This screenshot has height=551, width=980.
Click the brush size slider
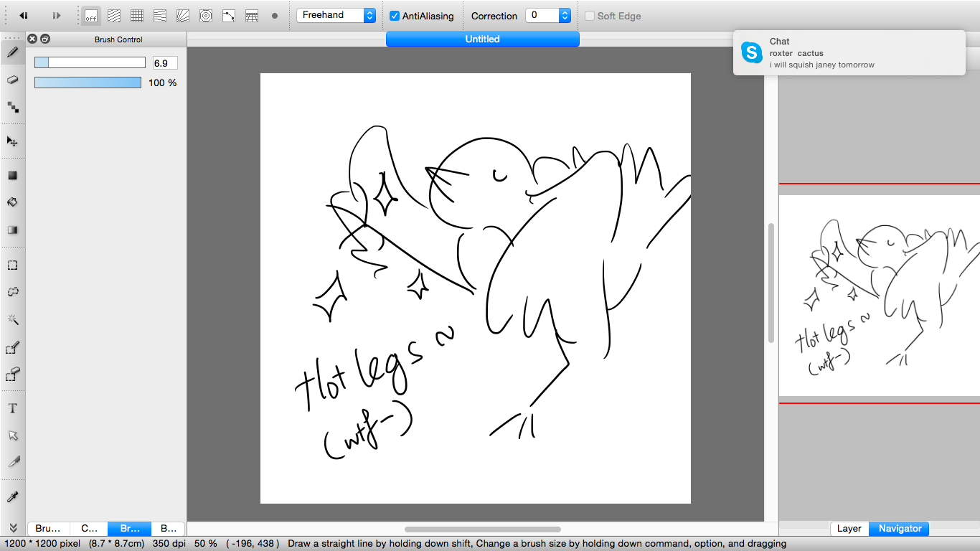90,63
